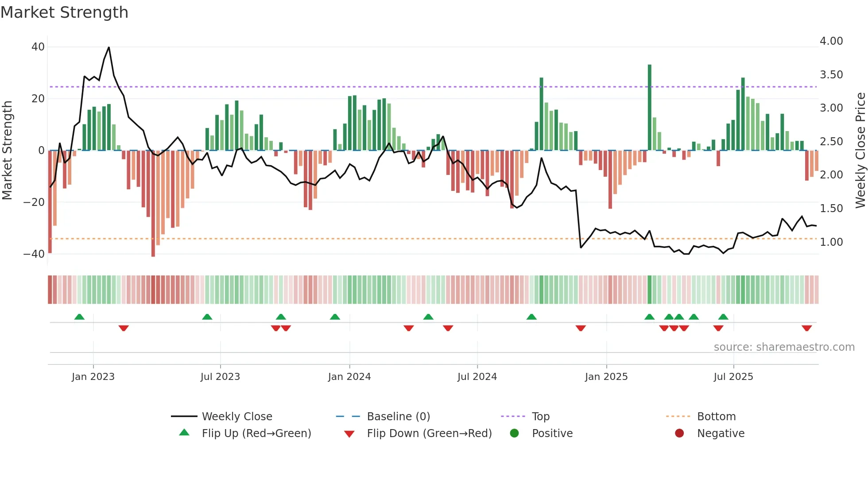Toggle Weekly Close series via legend label
Image resolution: width=868 pixels, height=488 pixels.
point(237,416)
